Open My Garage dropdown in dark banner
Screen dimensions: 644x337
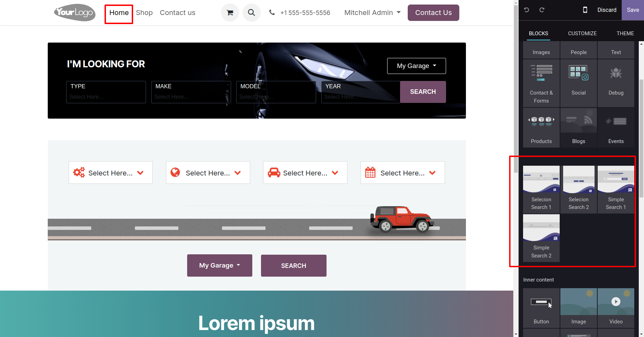point(416,66)
